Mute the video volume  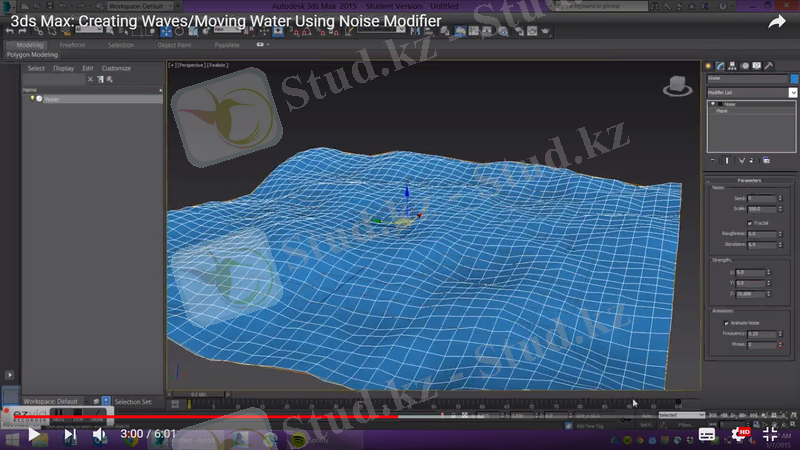[x=100, y=435]
